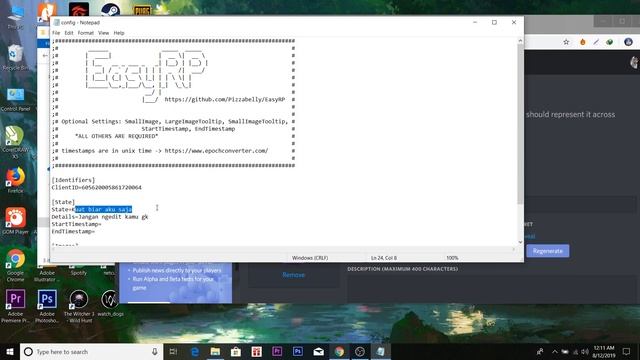The height and width of the screenshot is (360, 640).
Task: Click the Remove link under the app icon
Action: click(293, 275)
